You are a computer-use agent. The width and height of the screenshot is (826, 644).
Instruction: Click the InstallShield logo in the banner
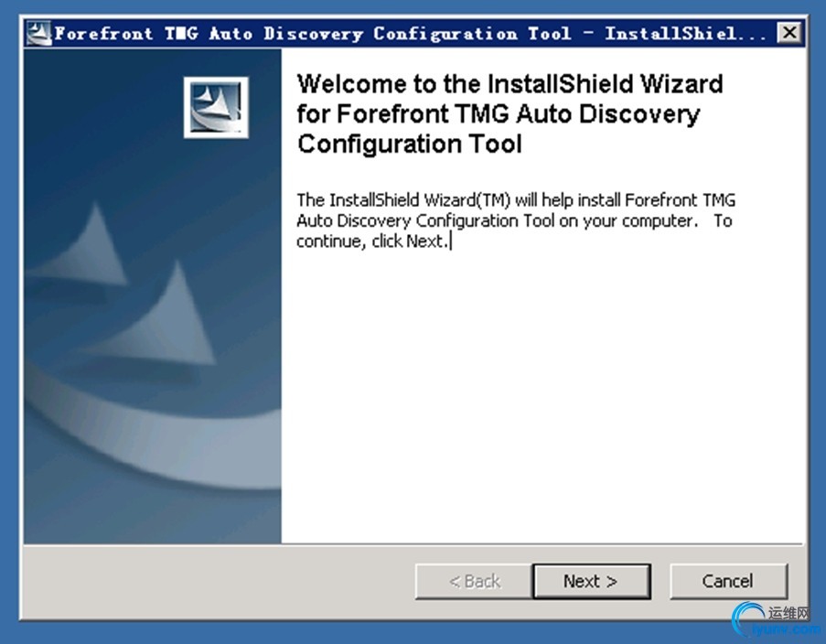pos(216,108)
